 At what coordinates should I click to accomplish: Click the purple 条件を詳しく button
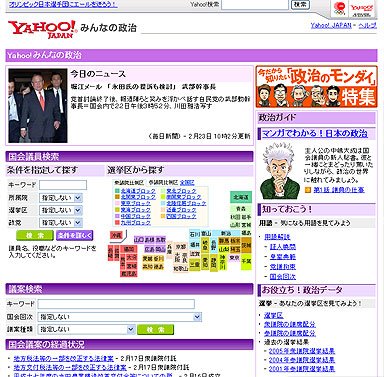coord(75,235)
